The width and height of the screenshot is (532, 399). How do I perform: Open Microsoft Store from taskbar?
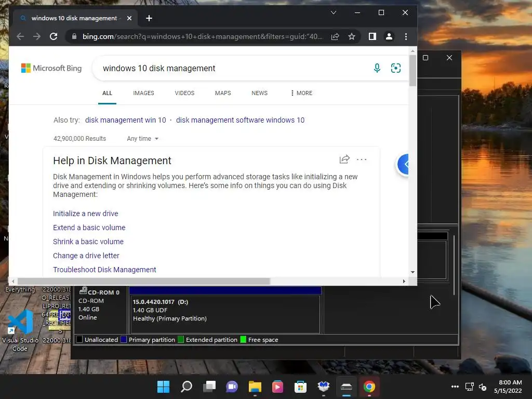(301, 387)
